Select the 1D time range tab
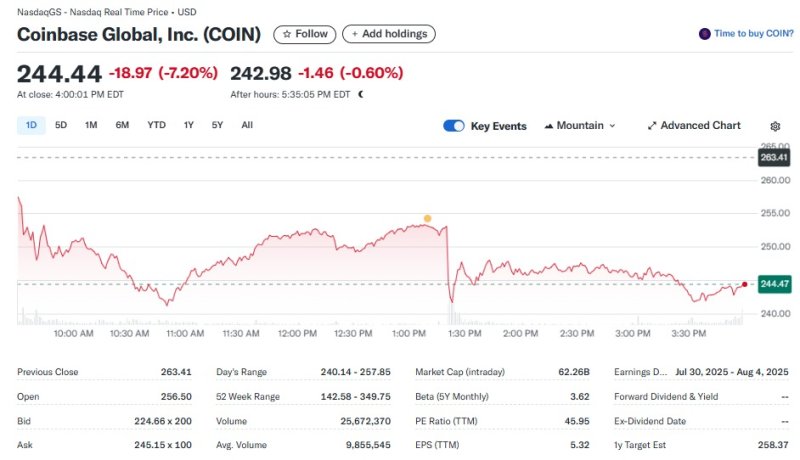Image resolution: width=800 pixels, height=460 pixels. (x=31, y=125)
